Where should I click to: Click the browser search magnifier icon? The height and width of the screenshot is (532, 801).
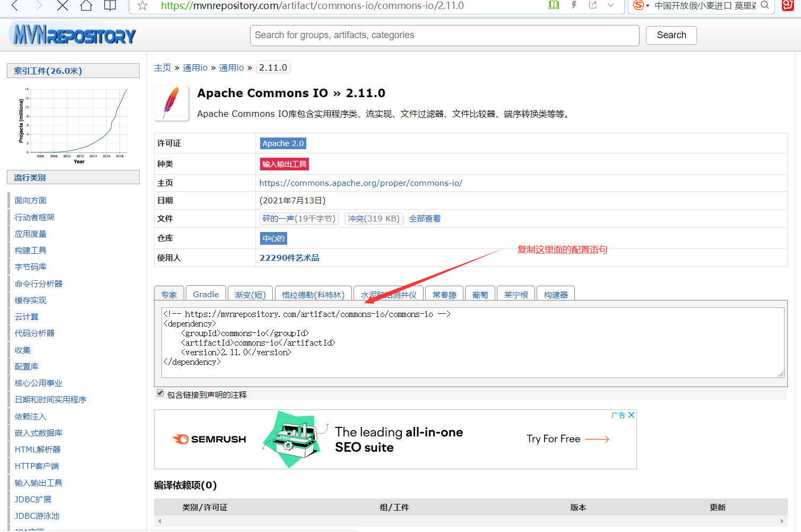[x=765, y=5]
